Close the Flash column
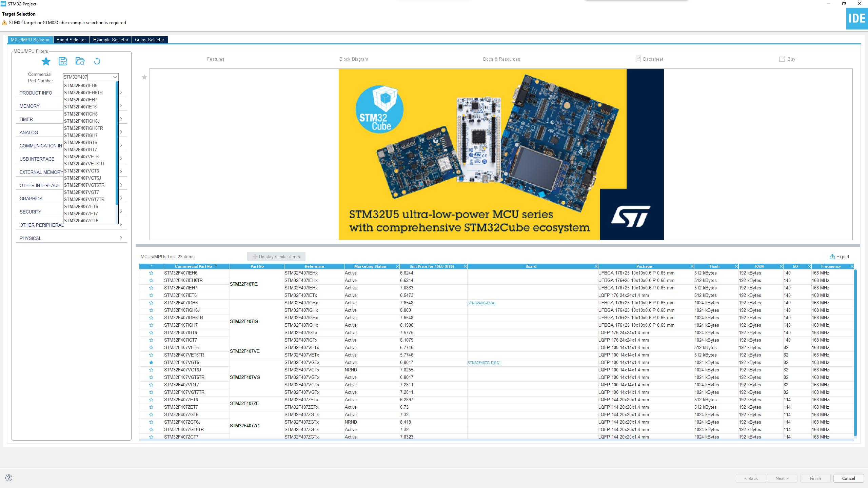This screenshot has height=488, width=868. [x=736, y=266]
